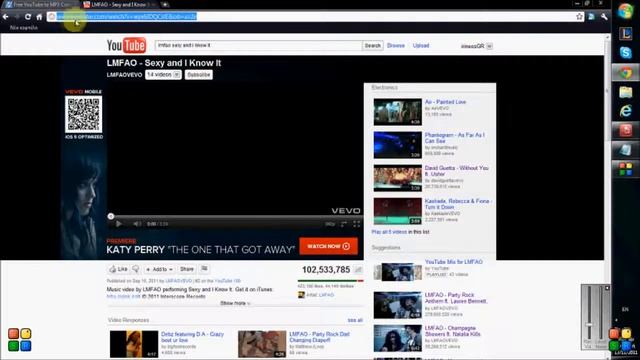Play the video with the play button
This screenshot has width=640, height=360.
118,224
